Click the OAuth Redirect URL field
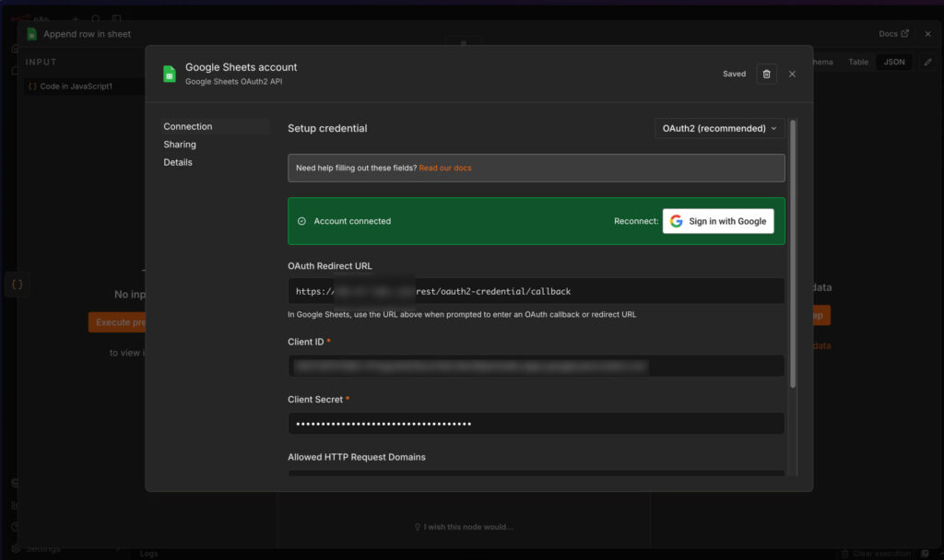The height and width of the screenshot is (560, 944). [536, 291]
